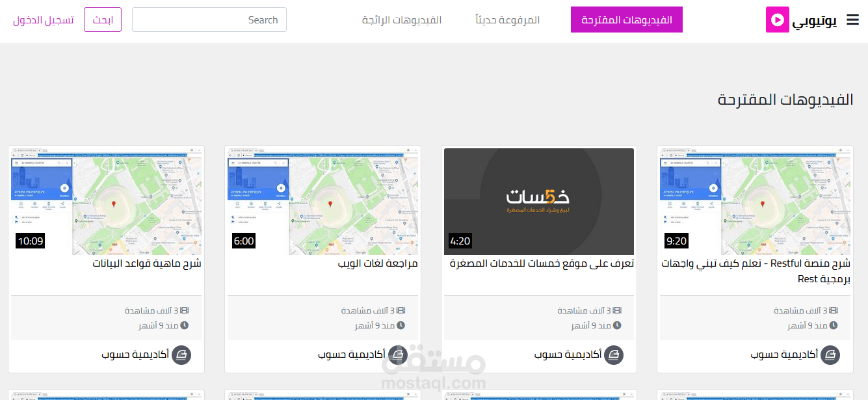Click clock icon on قواعد البيانات card
The width and height of the screenshot is (868, 400).
pyautogui.click(x=184, y=325)
